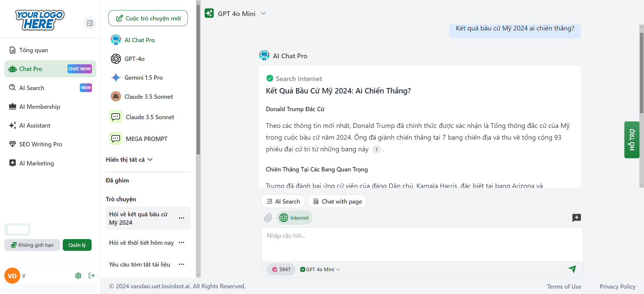
Task: Click the paperclip attachment icon
Action: [268, 218]
